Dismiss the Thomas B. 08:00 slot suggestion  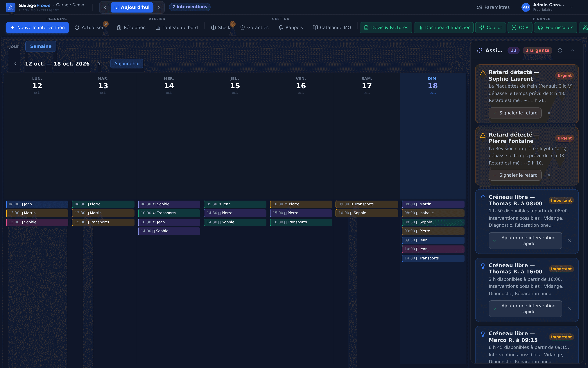pos(570,241)
